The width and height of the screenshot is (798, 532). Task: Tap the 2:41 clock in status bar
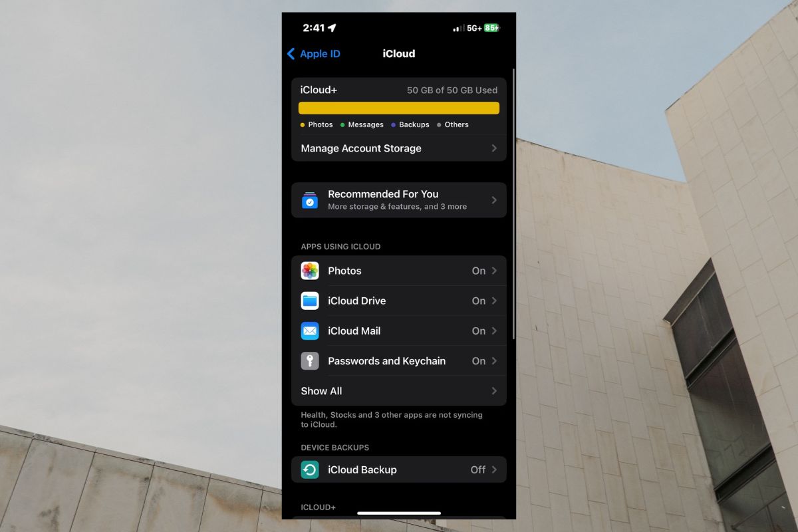coord(313,28)
